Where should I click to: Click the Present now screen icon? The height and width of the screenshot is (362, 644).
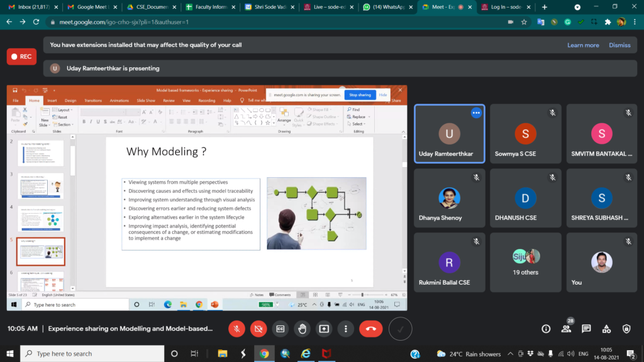tap(324, 328)
